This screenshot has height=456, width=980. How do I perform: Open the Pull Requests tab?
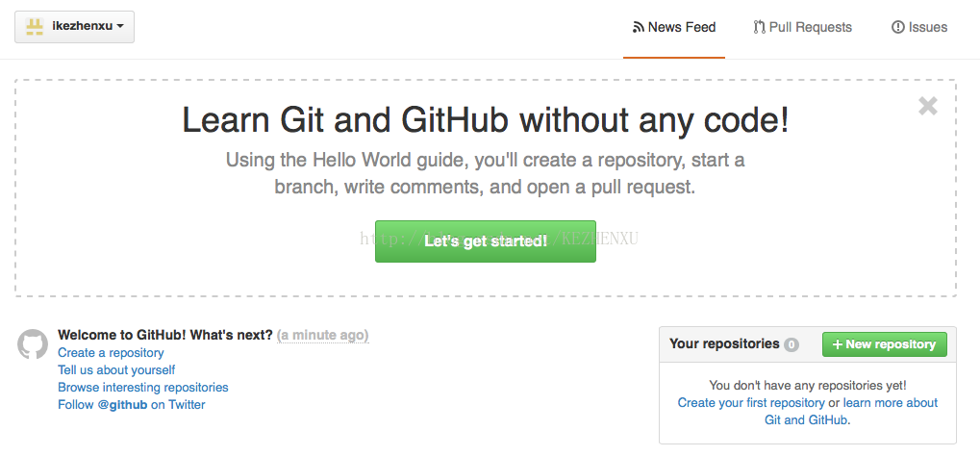[802, 28]
